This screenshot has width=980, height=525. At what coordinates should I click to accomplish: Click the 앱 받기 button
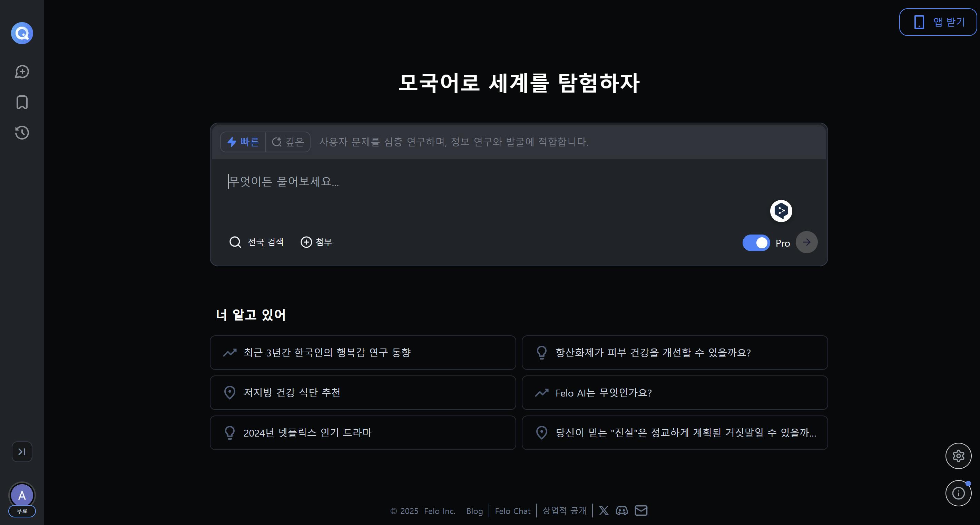tap(938, 22)
